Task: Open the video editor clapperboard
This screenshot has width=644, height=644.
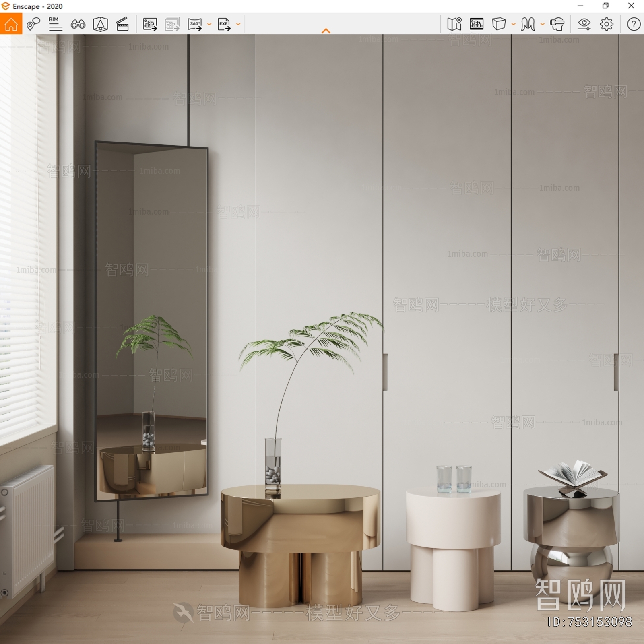Action: [x=122, y=24]
